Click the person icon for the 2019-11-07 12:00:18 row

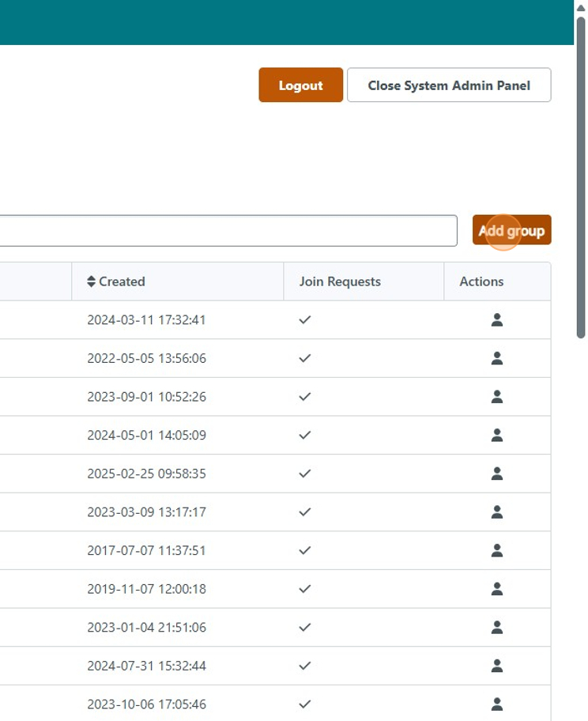tap(497, 589)
